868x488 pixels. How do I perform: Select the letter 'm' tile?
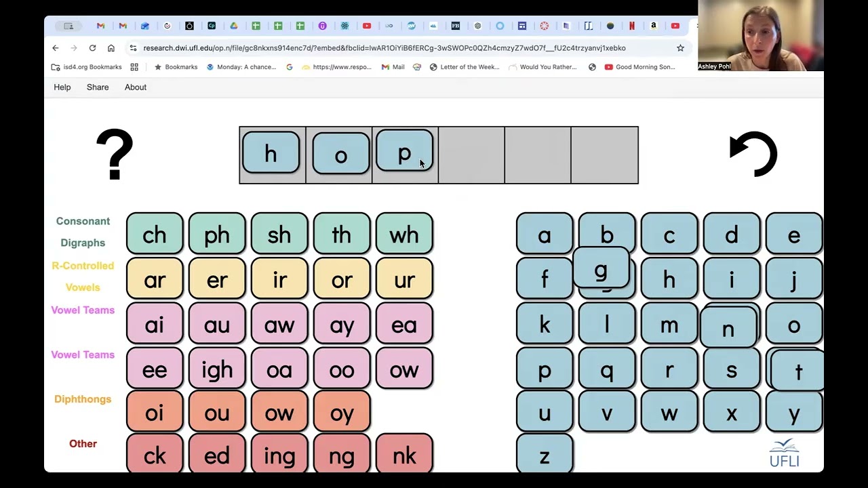669,324
